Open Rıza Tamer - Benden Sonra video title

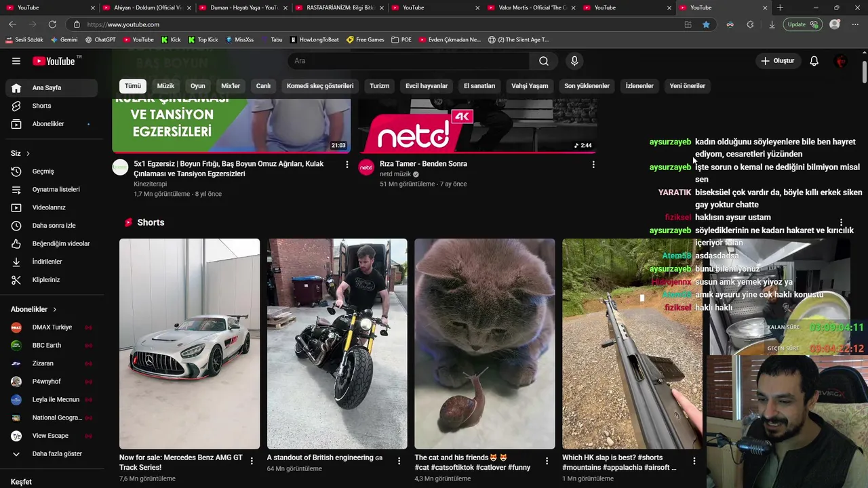[423, 164]
